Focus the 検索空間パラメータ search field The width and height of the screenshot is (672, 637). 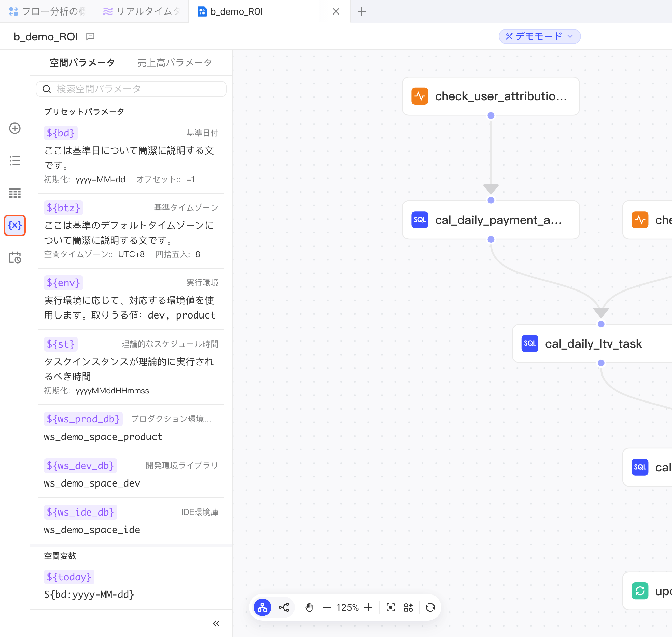(x=132, y=89)
